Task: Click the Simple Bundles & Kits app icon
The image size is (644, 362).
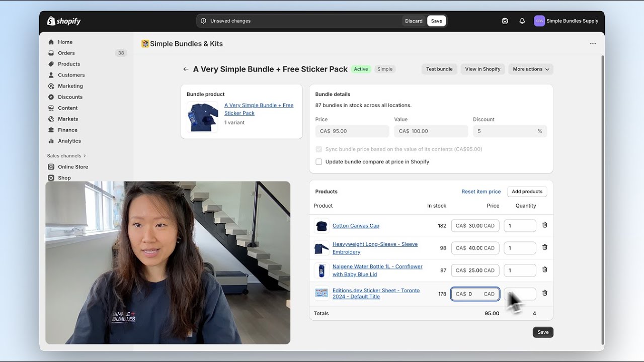Action: click(x=145, y=44)
